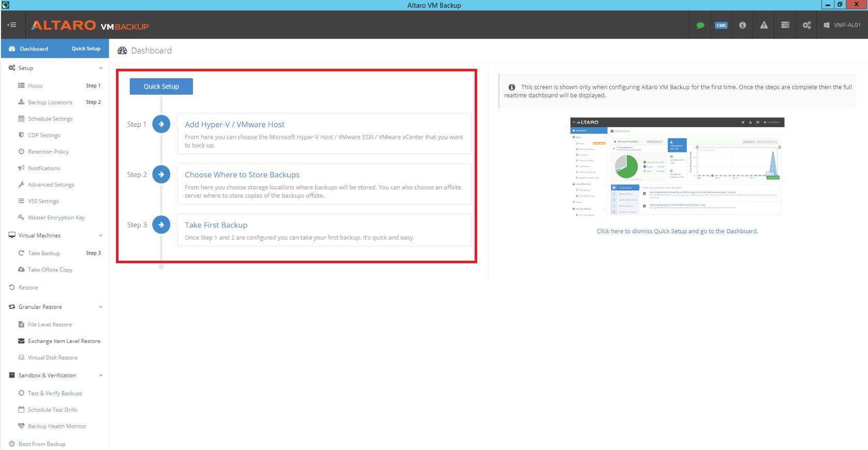Open the Add Hyper-V / VMware Host link
This screenshot has width=868, height=450.
[x=234, y=125]
